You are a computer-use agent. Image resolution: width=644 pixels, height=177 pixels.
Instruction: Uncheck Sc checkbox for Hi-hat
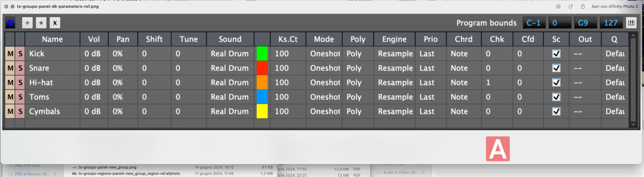tap(556, 83)
